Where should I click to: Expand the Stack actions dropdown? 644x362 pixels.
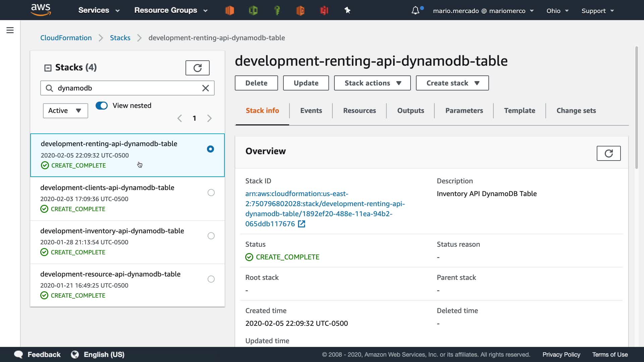click(372, 83)
